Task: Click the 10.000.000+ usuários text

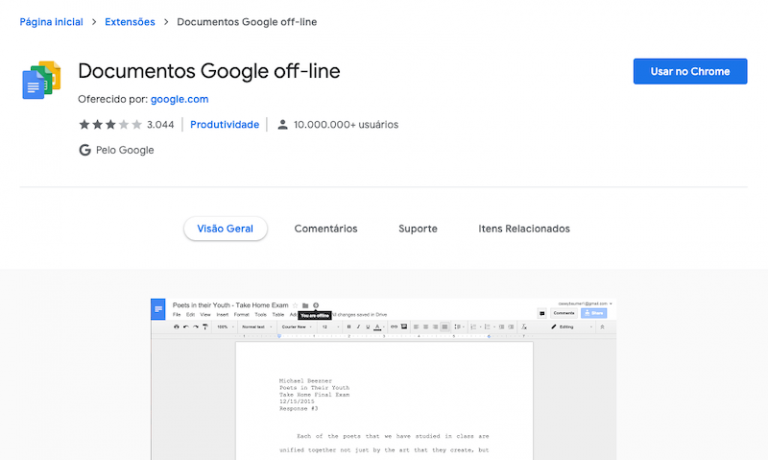Action: click(346, 125)
